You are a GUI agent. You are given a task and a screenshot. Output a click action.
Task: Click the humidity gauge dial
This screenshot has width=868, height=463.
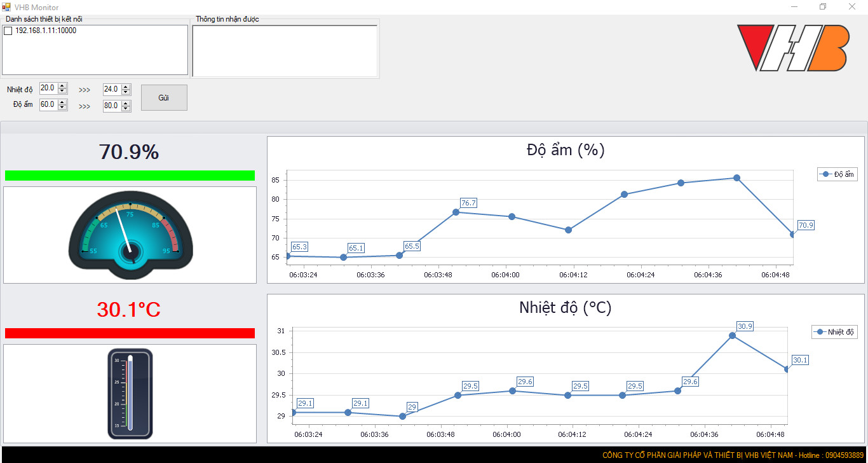[x=130, y=235]
